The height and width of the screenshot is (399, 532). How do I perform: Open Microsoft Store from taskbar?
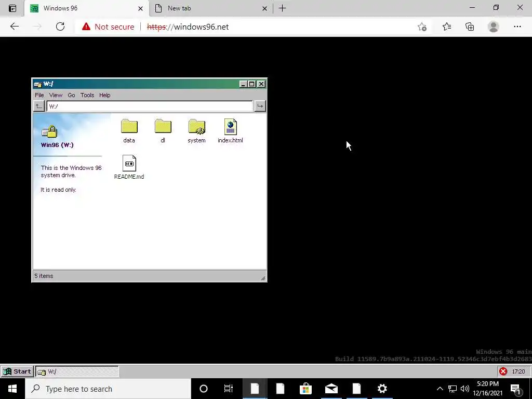[305, 389]
